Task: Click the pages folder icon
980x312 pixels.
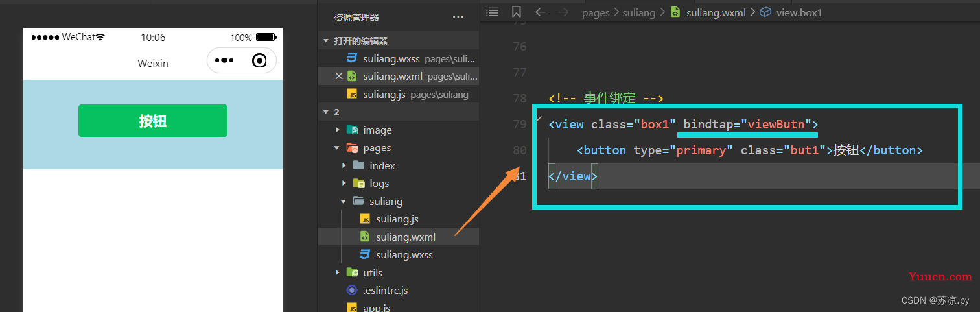Action: 352,148
